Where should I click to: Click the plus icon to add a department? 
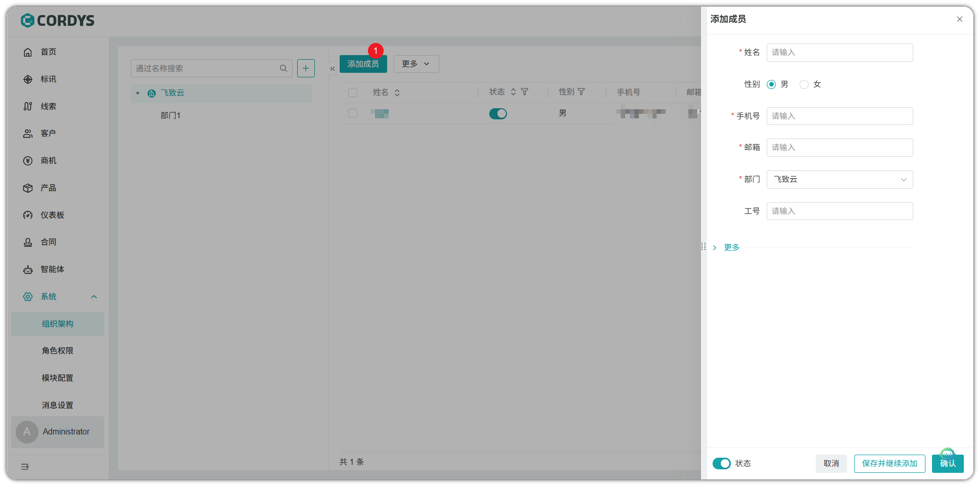[306, 68]
